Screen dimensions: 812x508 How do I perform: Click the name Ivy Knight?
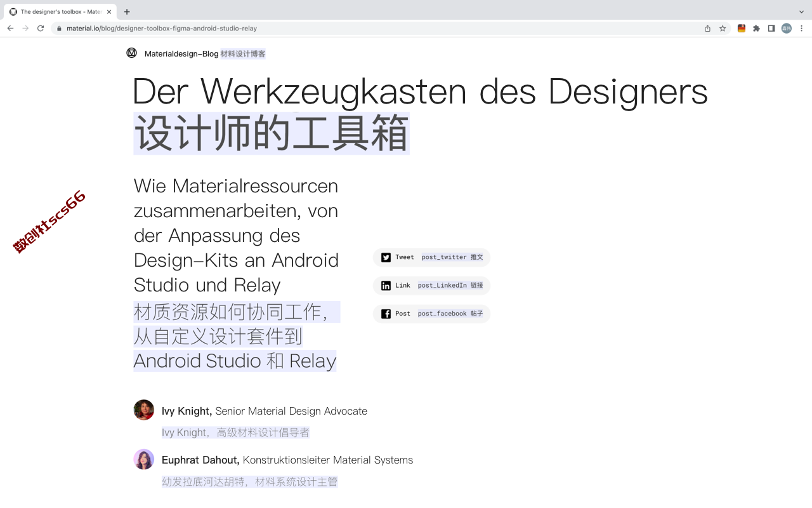(x=187, y=411)
